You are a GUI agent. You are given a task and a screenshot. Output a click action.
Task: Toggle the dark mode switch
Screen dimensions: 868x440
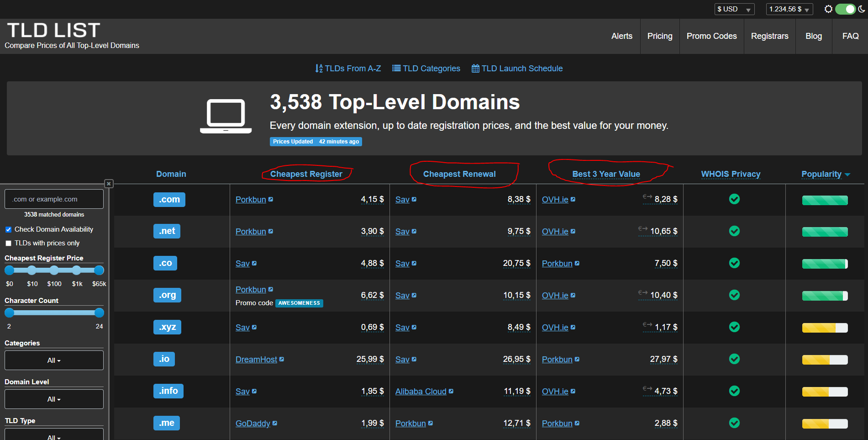845,9
